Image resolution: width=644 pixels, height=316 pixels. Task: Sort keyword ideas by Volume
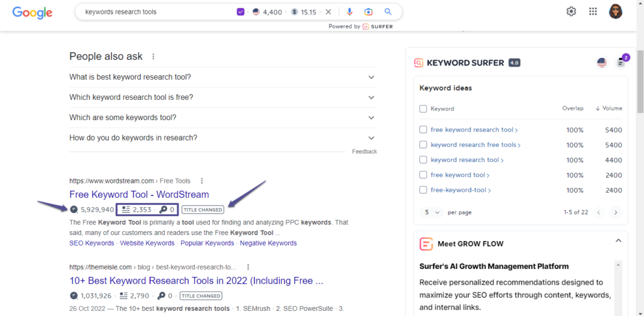pyautogui.click(x=609, y=109)
